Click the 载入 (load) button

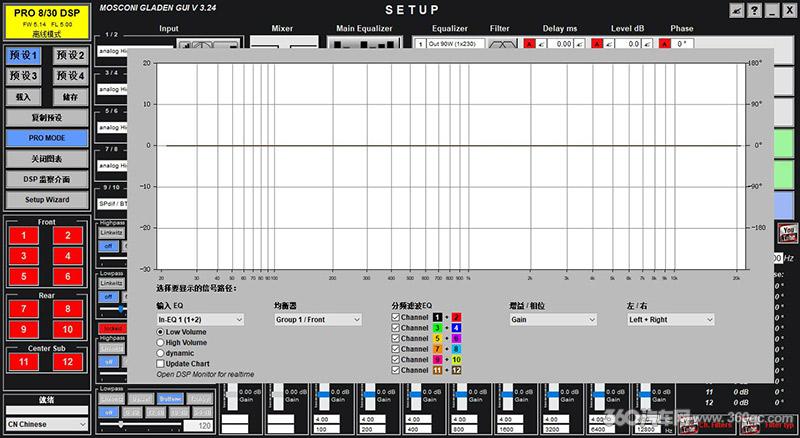(23, 97)
